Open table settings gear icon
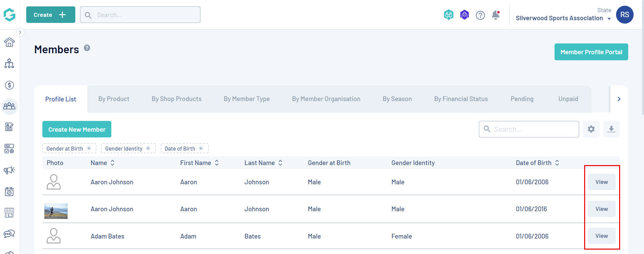 tap(591, 129)
